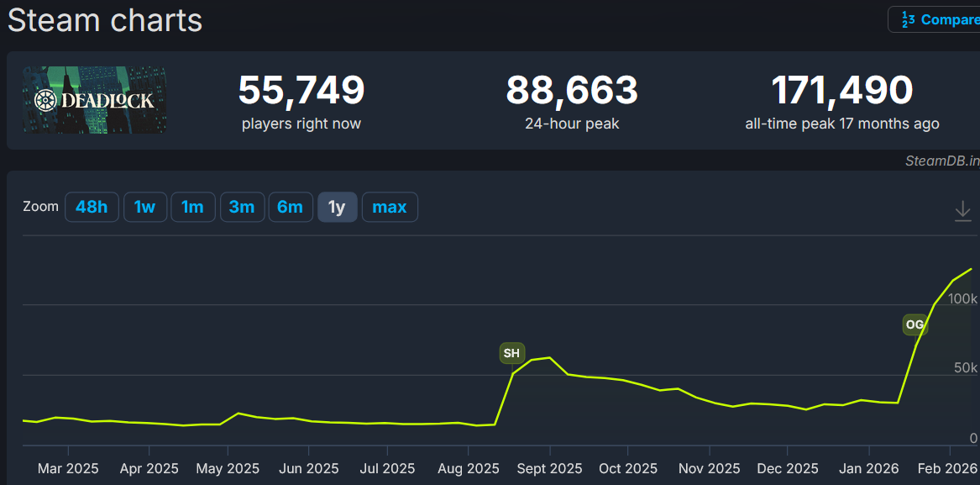This screenshot has width=980, height=485.
Task: Click the 55,749 players right now value
Action: (301, 90)
